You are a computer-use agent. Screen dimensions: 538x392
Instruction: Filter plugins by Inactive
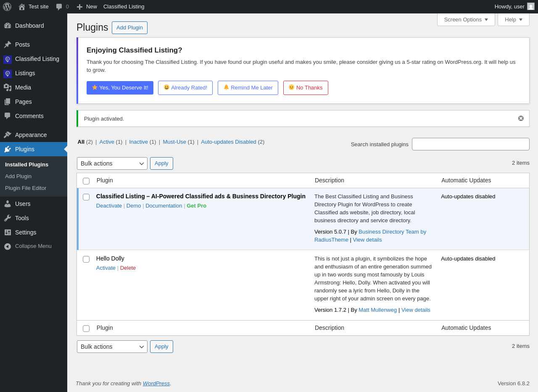tap(142, 142)
